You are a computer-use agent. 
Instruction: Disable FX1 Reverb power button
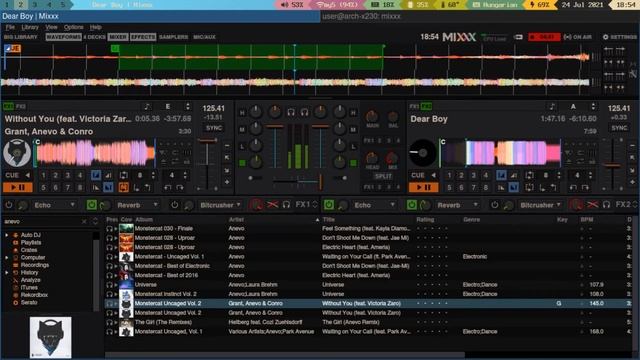[92, 204]
